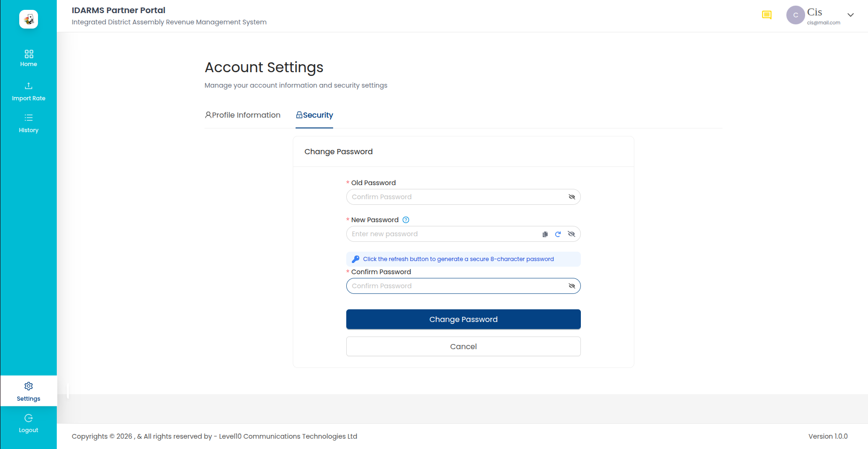
Task: Go to Home in the sidebar
Action: point(29,58)
